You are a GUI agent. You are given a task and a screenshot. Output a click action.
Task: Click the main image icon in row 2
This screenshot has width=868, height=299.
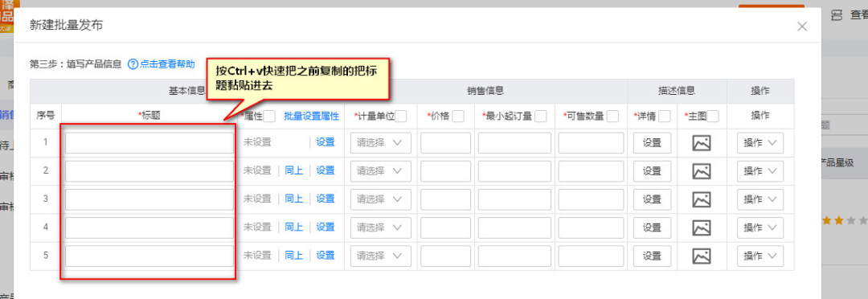click(702, 171)
